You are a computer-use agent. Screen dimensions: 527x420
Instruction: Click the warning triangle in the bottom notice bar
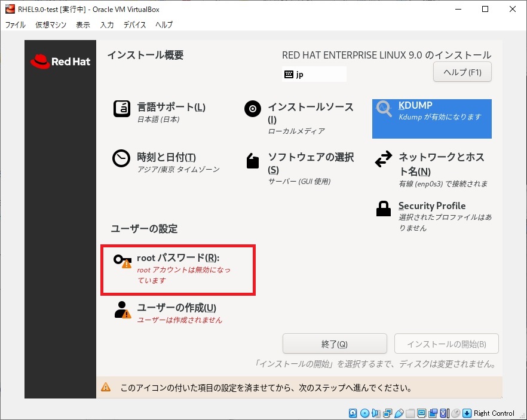pyautogui.click(x=106, y=387)
